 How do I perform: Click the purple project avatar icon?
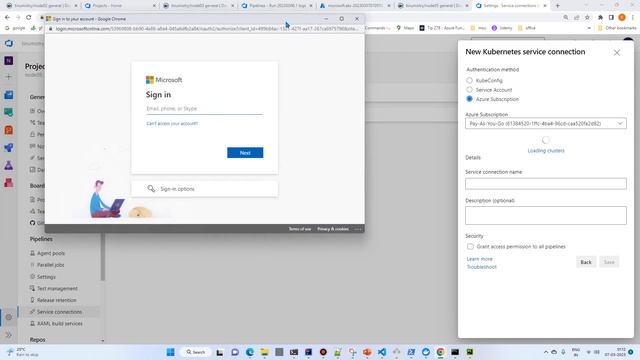point(9,60)
